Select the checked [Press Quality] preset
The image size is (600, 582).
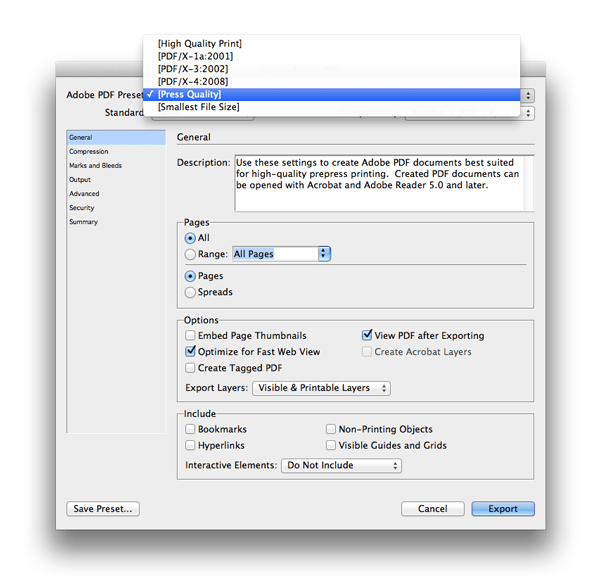click(x=331, y=95)
